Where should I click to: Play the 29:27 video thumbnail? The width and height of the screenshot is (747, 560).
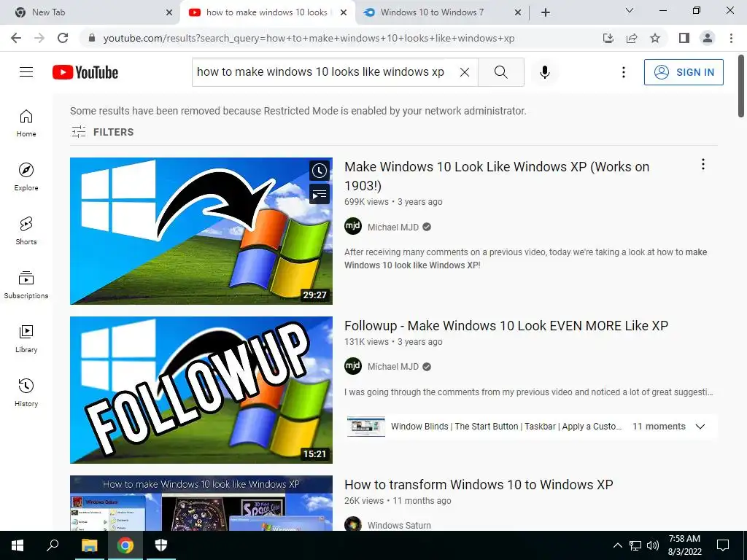click(x=201, y=231)
